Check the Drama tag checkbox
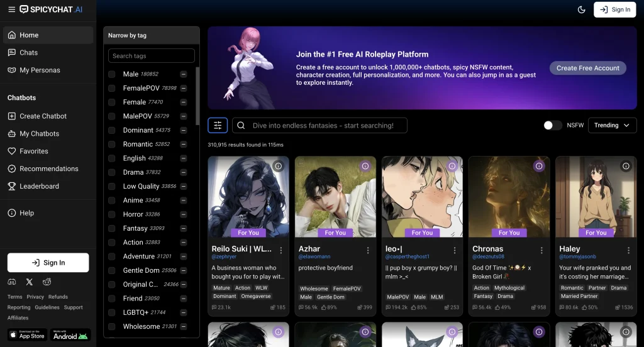 click(112, 172)
